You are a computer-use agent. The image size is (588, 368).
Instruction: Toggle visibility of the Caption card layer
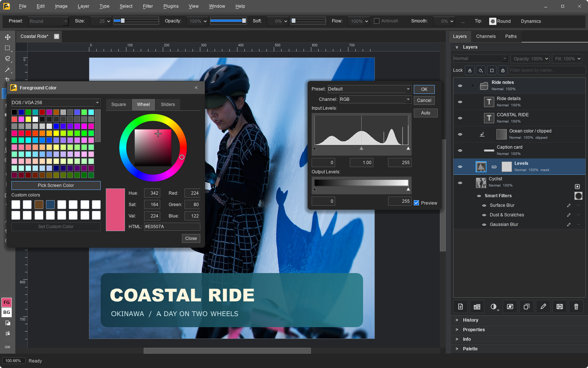coord(460,151)
